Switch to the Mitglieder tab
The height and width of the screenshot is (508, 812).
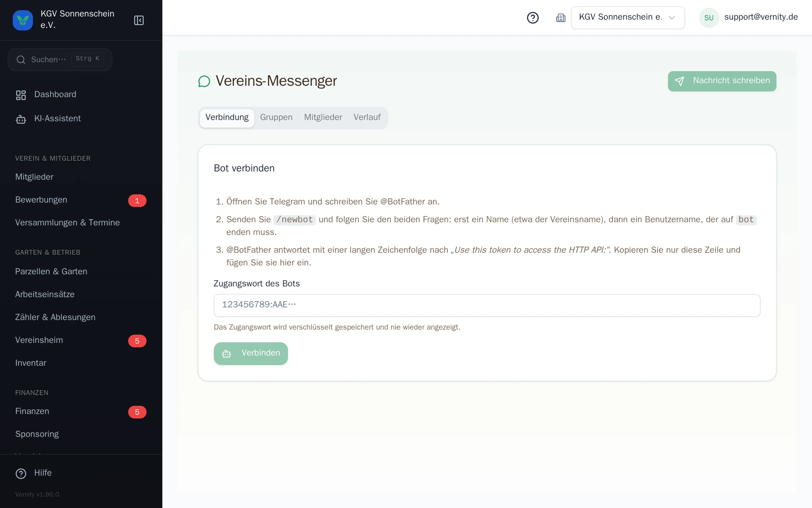323,117
